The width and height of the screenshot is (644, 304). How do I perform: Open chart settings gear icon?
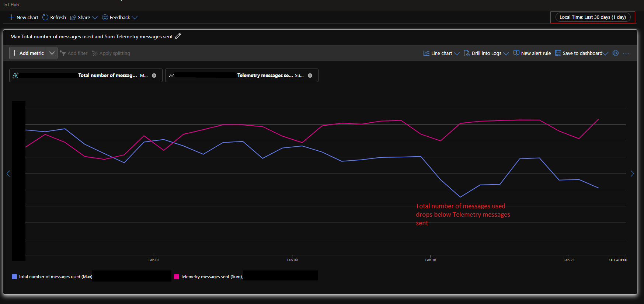[616, 53]
